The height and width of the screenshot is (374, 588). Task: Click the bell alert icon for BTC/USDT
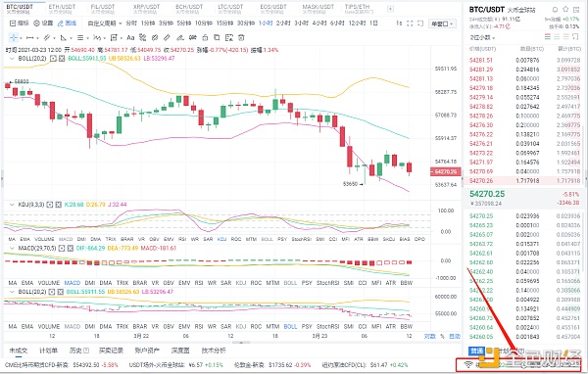[555, 10]
